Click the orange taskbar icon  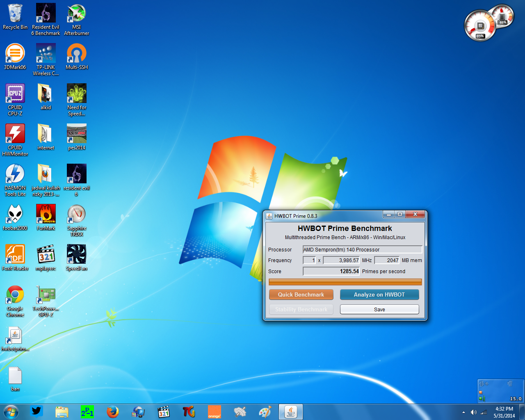pos(215,412)
